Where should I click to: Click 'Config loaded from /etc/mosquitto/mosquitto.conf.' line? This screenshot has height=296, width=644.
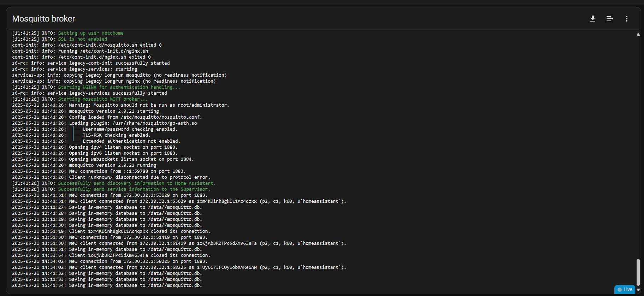click(x=107, y=117)
